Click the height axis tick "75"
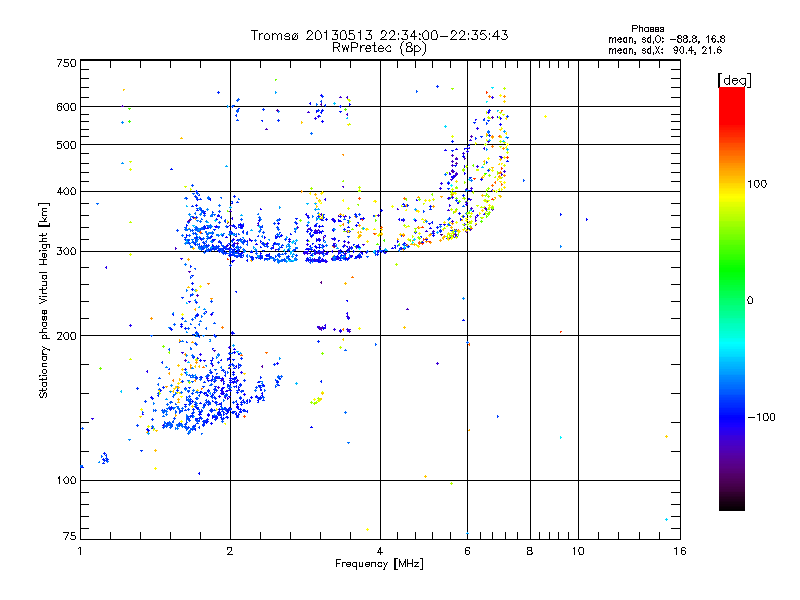 (69, 536)
